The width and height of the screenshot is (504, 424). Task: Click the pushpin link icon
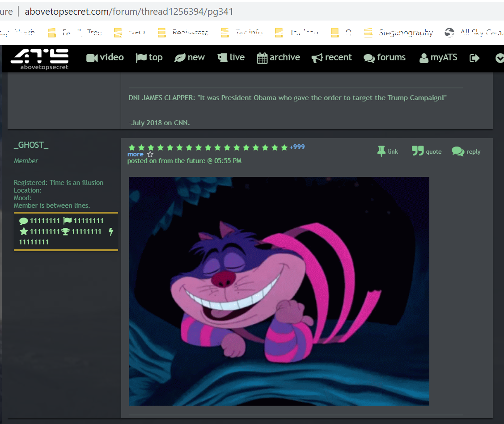381,151
